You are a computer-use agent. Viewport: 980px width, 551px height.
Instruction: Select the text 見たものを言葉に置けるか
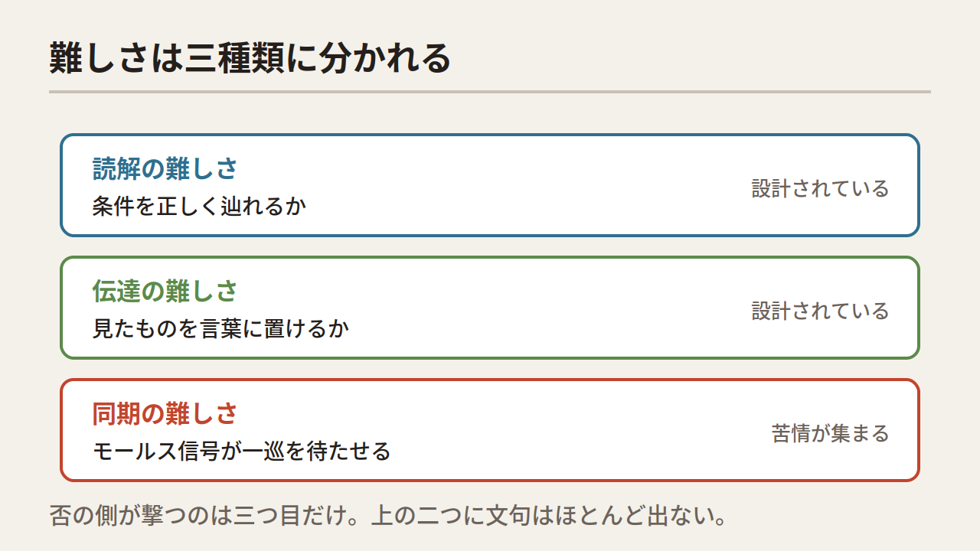(220, 329)
